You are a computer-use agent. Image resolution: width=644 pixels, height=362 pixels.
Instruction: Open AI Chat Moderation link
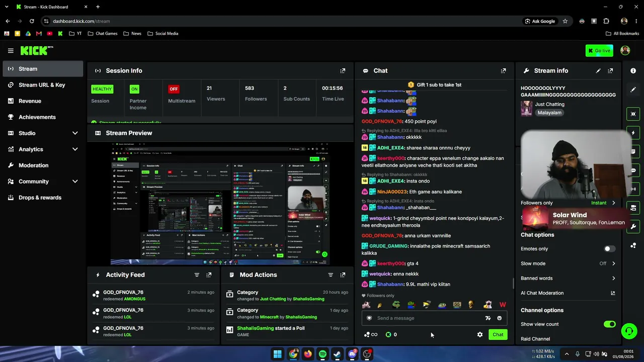568,293
